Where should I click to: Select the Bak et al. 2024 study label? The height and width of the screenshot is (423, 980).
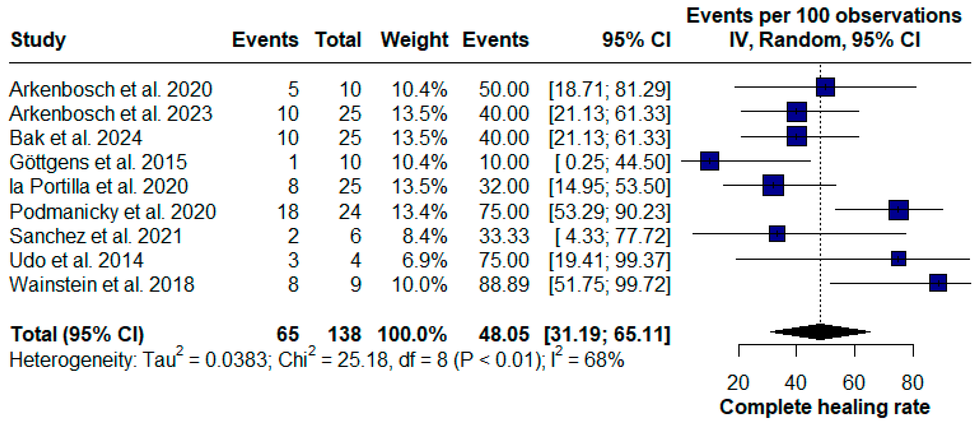tap(76, 138)
